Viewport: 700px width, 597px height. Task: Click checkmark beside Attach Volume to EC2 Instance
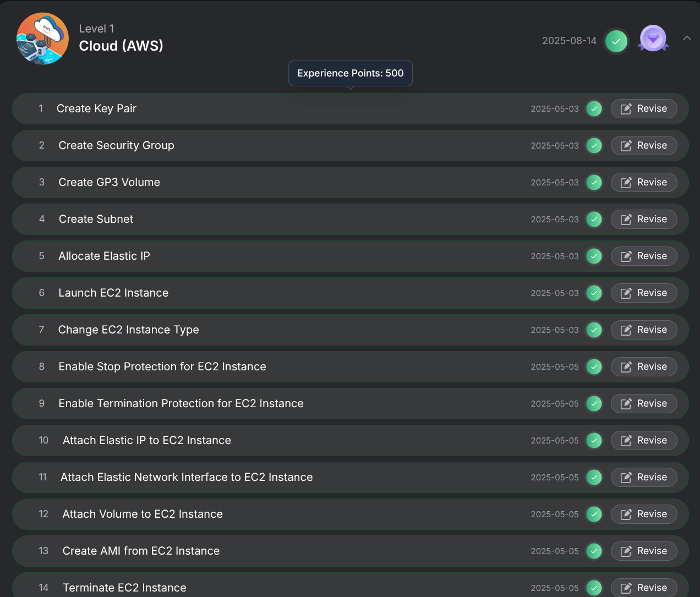click(594, 514)
